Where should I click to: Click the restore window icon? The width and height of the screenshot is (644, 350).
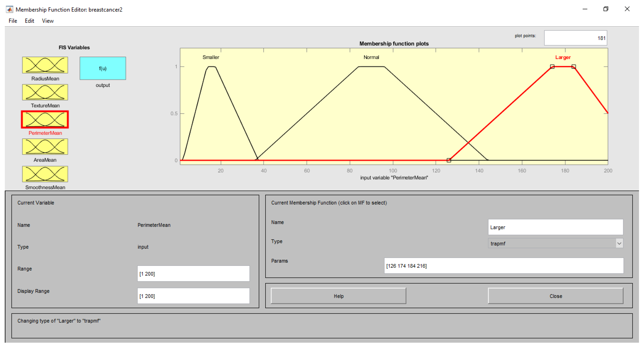click(606, 9)
